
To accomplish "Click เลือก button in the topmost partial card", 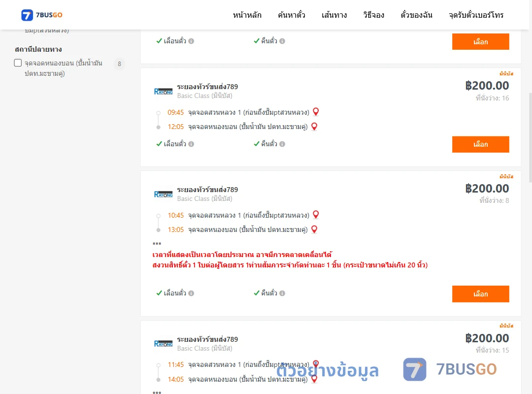I will pyautogui.click(x=480, y=41).
